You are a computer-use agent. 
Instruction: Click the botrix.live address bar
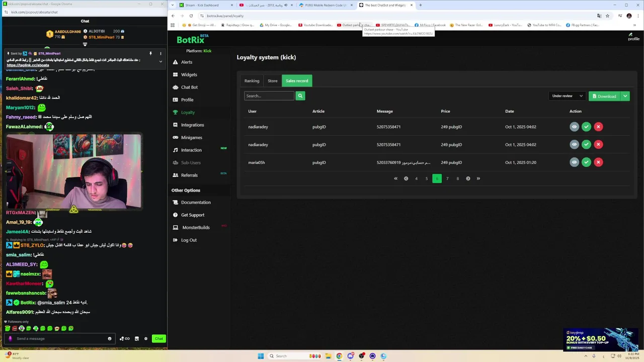(x=397, y=16)
